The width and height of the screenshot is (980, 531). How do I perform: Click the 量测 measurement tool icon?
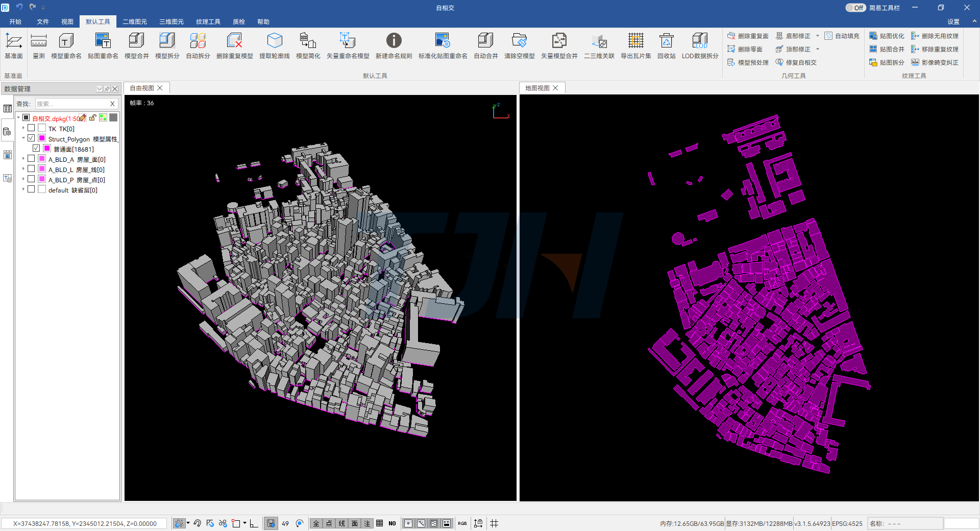pyautogui.click(x=39, y=41)
